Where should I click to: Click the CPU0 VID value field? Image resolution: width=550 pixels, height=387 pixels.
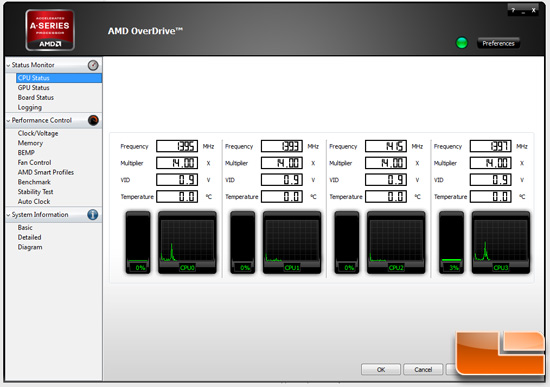tap(177, 180)
